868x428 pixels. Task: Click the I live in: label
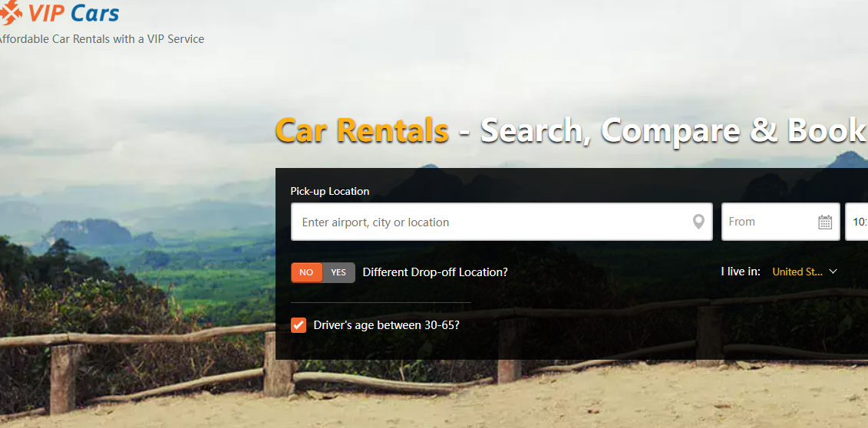coord(741,272)
